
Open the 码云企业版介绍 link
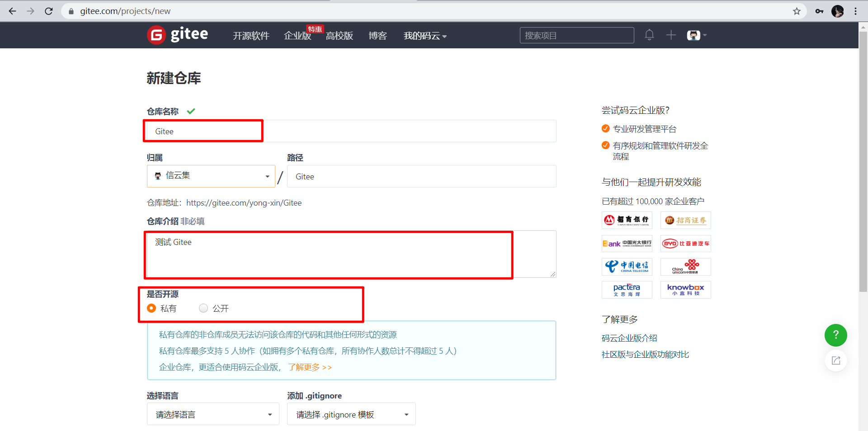[629, 338]
